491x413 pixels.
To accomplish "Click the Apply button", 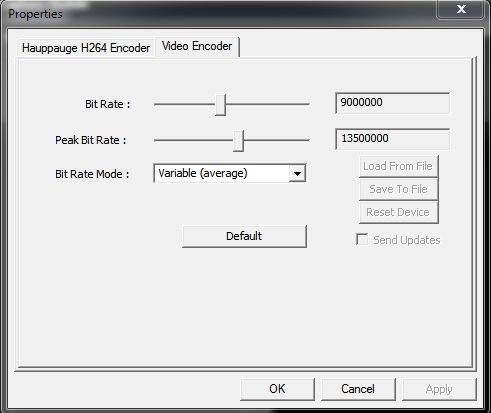I will coord(439,389).
